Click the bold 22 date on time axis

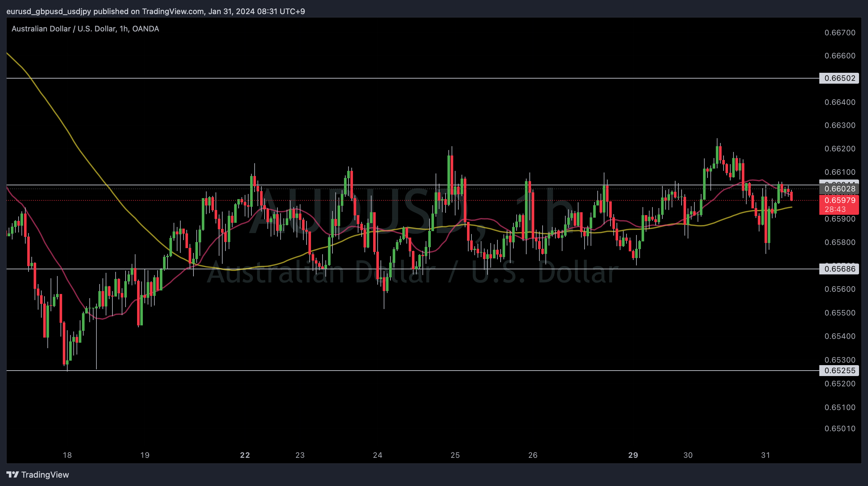pyautogui.click(x=245, y=455)
